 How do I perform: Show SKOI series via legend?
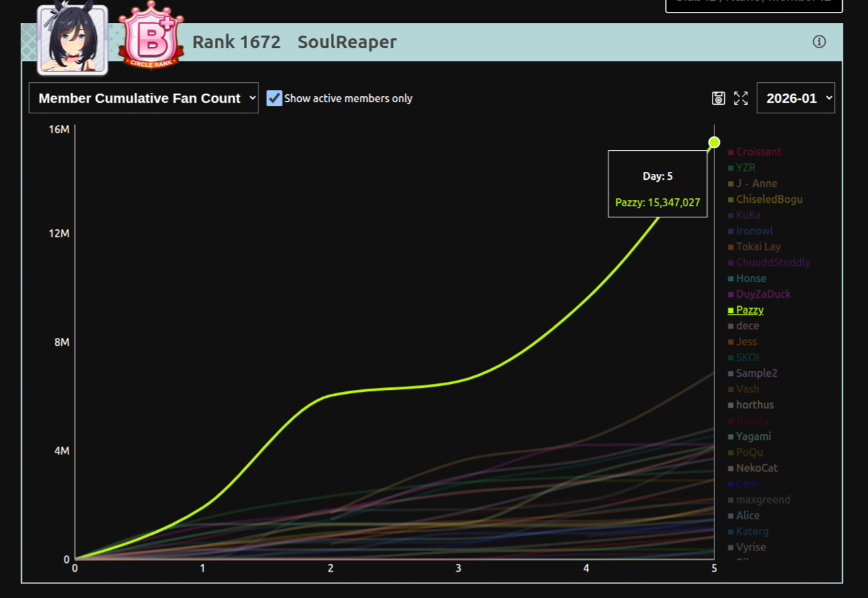(x=743, y=357)
